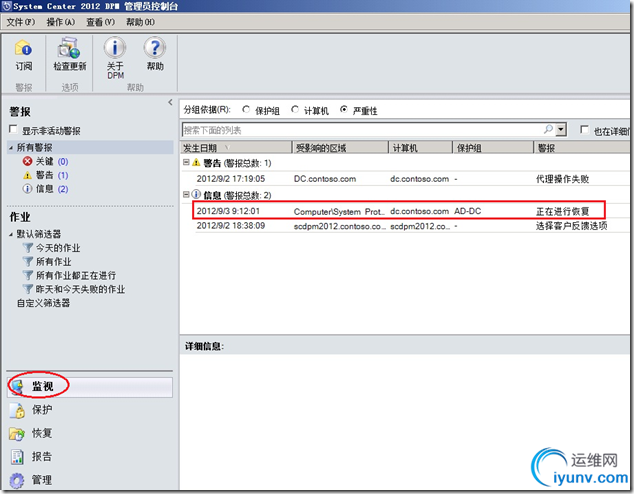Collapse the 所有警报 tree node

point(11,148)
